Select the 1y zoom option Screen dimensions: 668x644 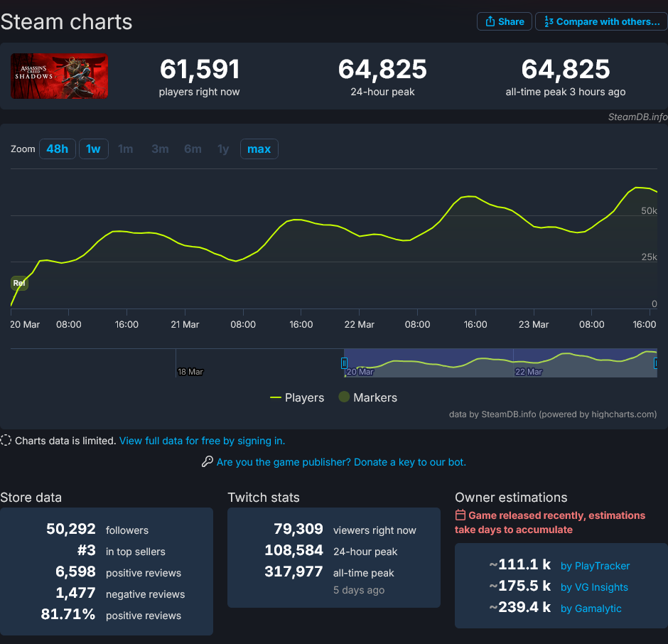coord(223,149)
